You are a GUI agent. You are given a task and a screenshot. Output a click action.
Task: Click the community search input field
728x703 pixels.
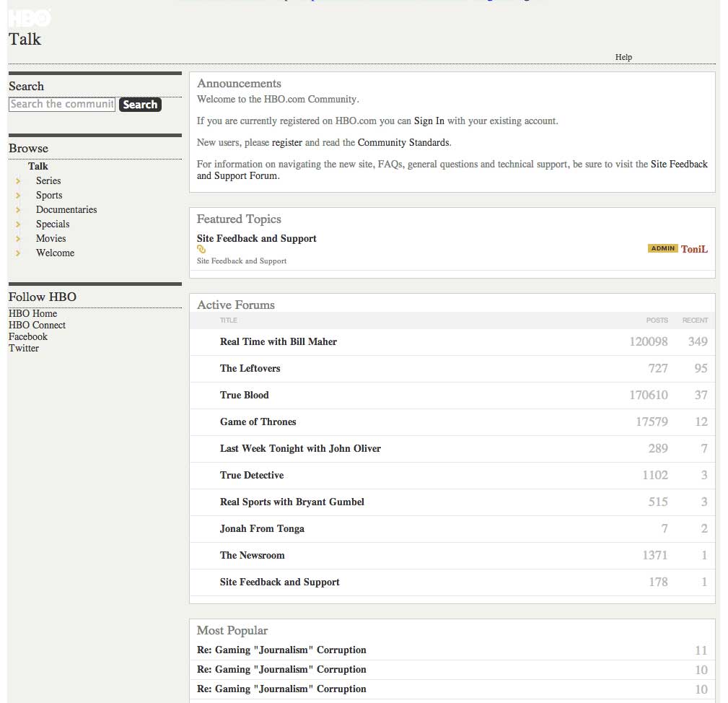click(x=61, y=104)
